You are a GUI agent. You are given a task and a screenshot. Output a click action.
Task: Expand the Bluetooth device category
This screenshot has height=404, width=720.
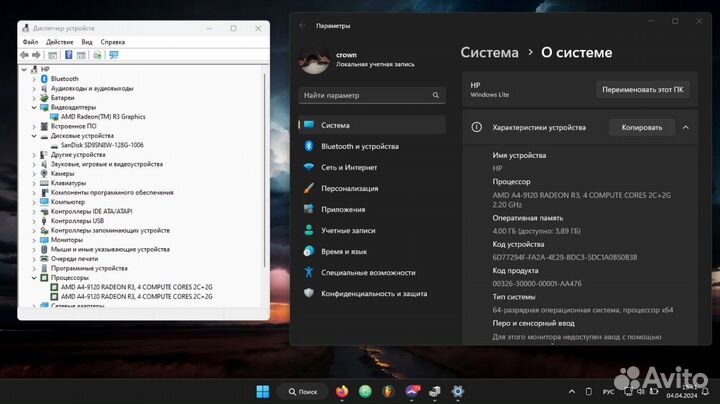coord(34,78)
